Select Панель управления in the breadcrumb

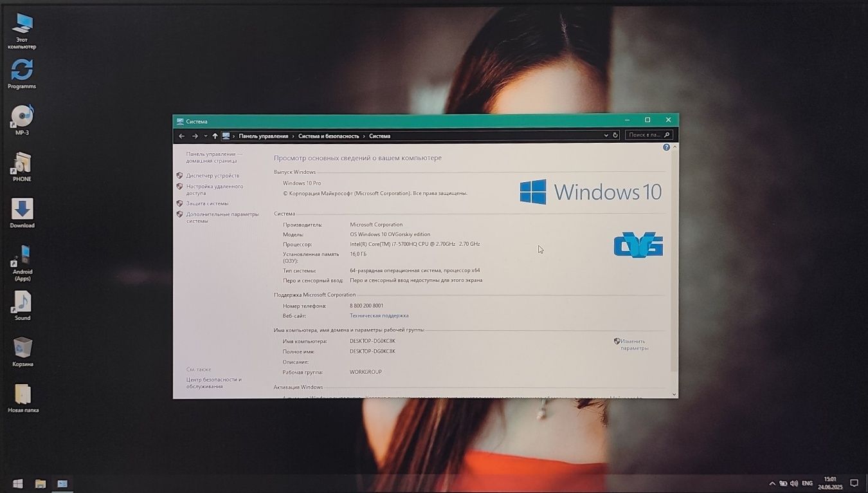[x=264, y=136]
